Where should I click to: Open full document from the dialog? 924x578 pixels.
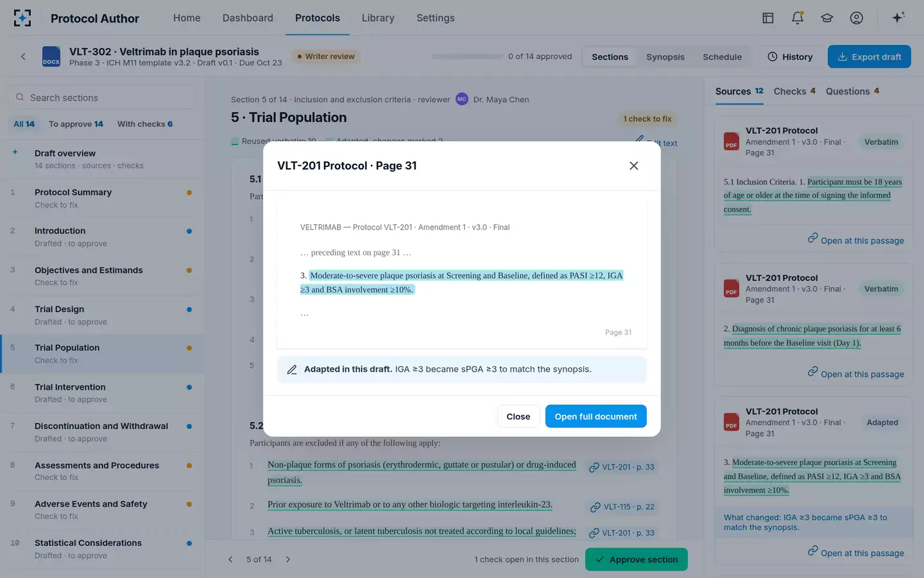pyautogui.click(x=595, y=416)
